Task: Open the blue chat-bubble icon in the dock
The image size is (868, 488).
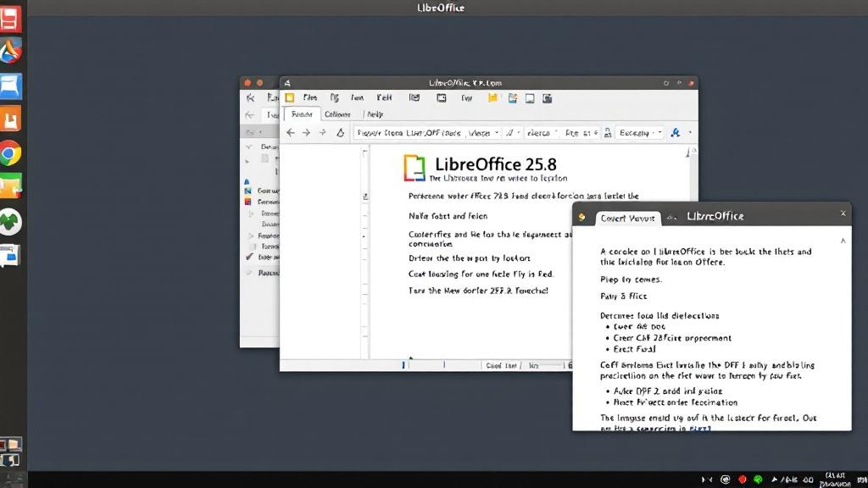Action: (10, 256)
